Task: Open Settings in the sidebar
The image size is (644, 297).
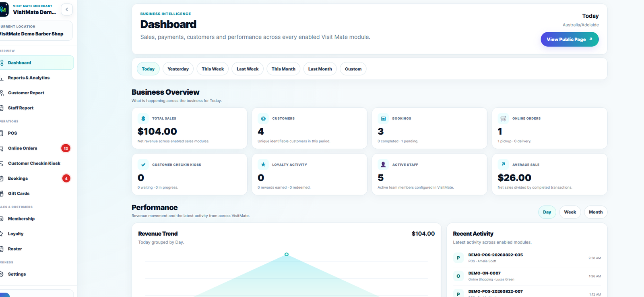Action: pyautogui.click(x=36, y=274)
